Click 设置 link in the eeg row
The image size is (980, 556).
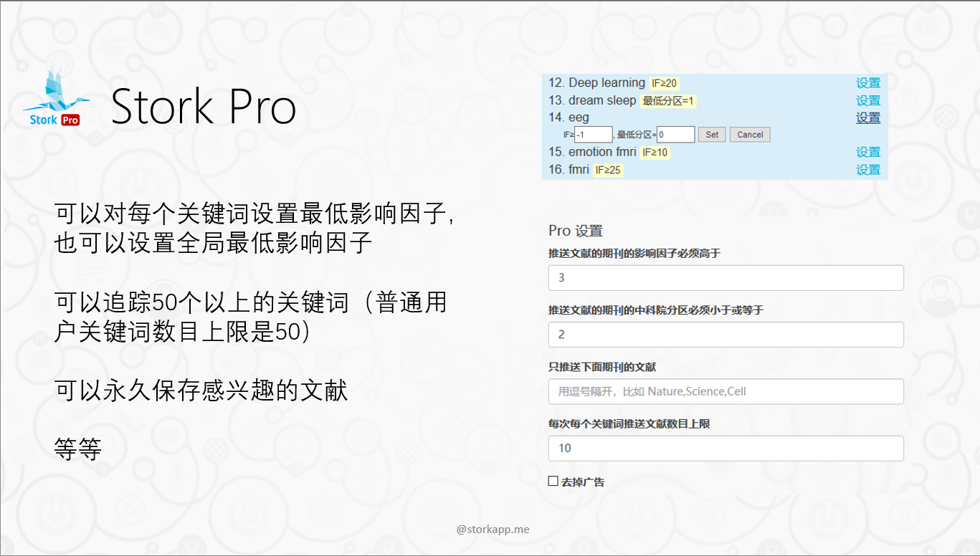pos(868,118)
